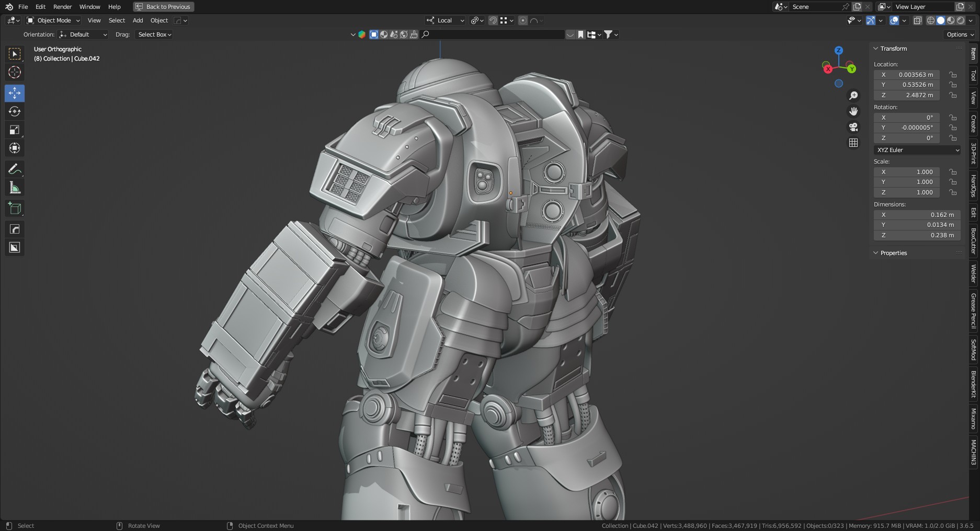This screenshot has height=531, width=980.
Task: Open the pivot point dropdown
Action: coord(477,20)
